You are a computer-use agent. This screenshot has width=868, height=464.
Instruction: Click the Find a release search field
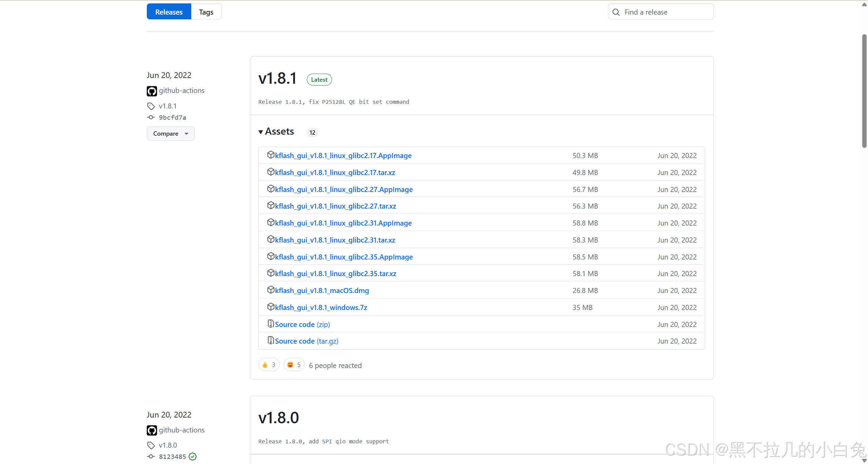pos(665,12)
